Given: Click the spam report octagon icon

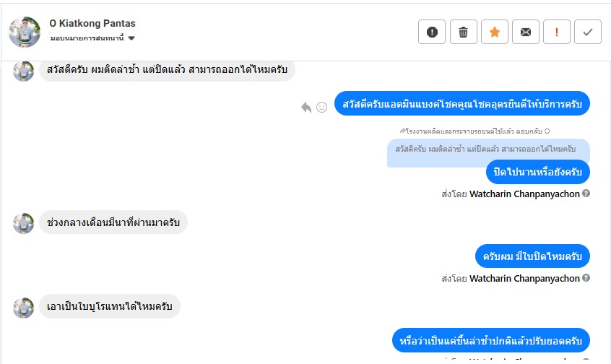Looking at the screenshot, I should (432, 32).
